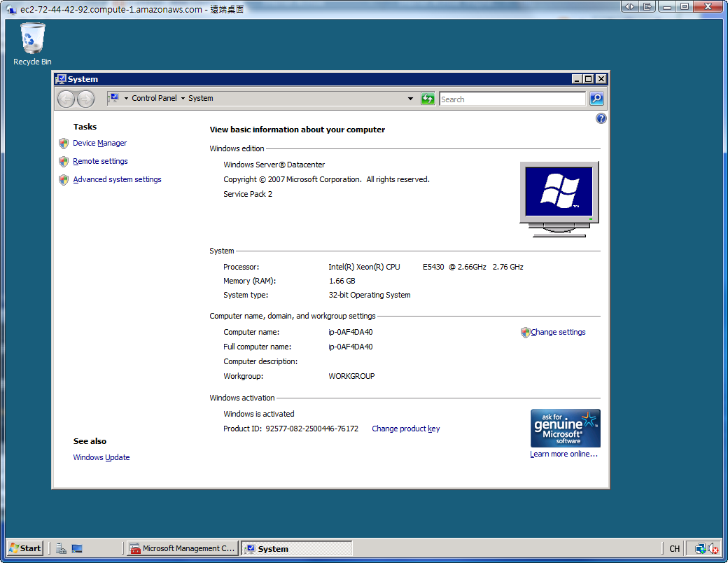Minimize the System window
Viewport: 728px width, 563px height.
577,79
